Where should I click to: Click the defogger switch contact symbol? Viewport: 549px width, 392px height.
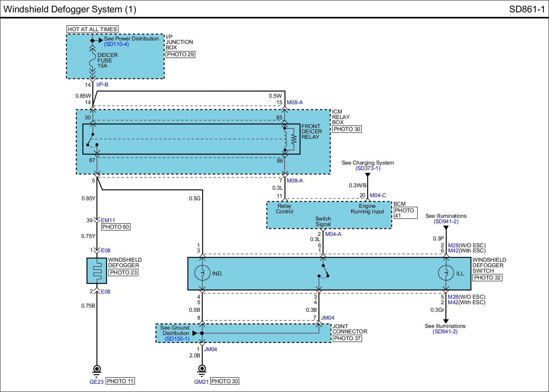click(323, 271)
